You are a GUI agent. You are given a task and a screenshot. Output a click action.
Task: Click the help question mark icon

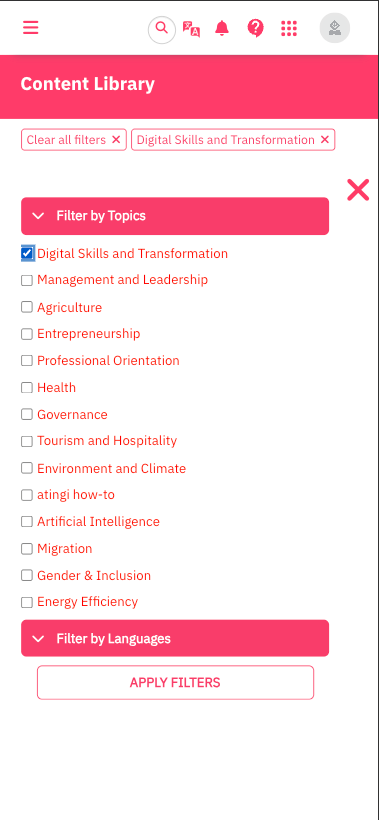[x=256, y=28]
